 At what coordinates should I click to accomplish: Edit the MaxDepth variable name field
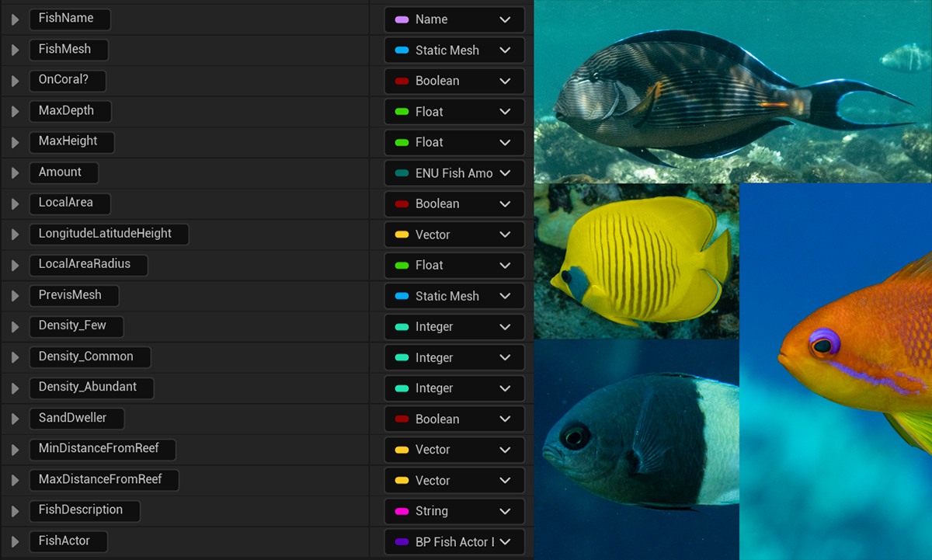click(71, 111)
